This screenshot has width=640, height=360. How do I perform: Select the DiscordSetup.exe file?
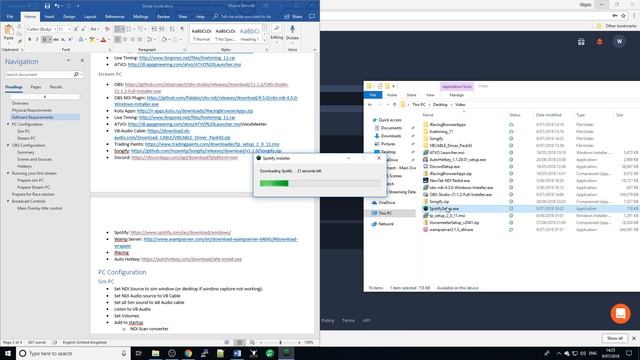pos(444,167)
